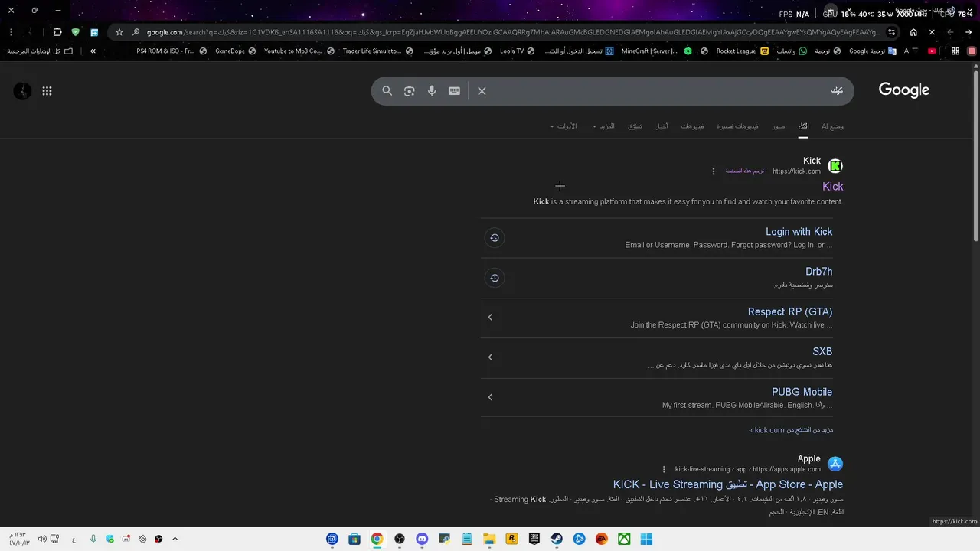This screenshot has height=551, width=980.
Task: Launch Epic Games from the taskbar
Action: [x=534, y=539]
